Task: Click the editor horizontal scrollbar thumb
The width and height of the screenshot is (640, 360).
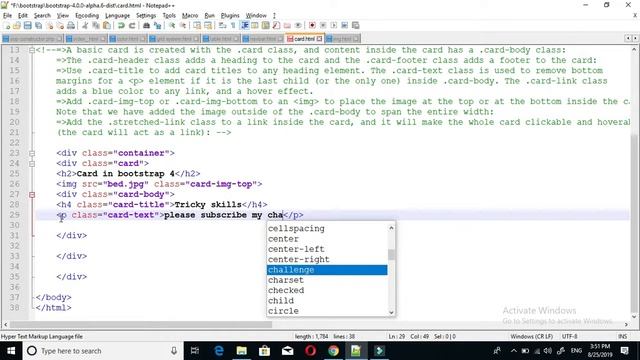Action: click(x=141, y=324)
